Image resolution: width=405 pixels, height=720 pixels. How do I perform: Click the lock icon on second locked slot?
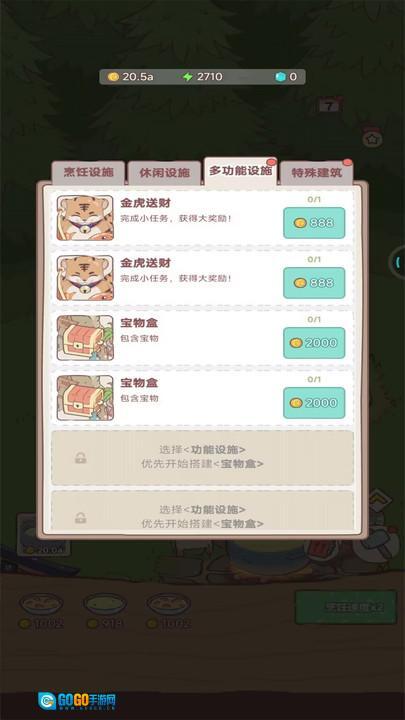[80, 518]
